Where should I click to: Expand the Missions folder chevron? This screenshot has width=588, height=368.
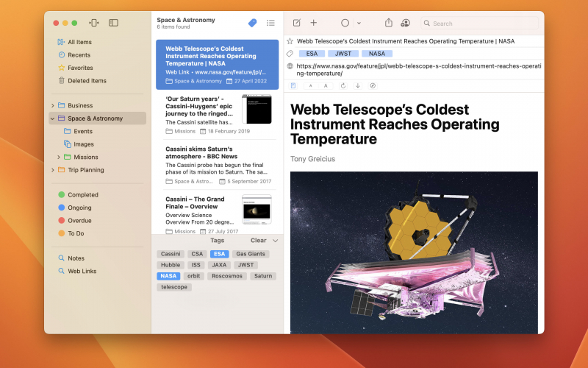pyautogui.click(x=59, y=157)
